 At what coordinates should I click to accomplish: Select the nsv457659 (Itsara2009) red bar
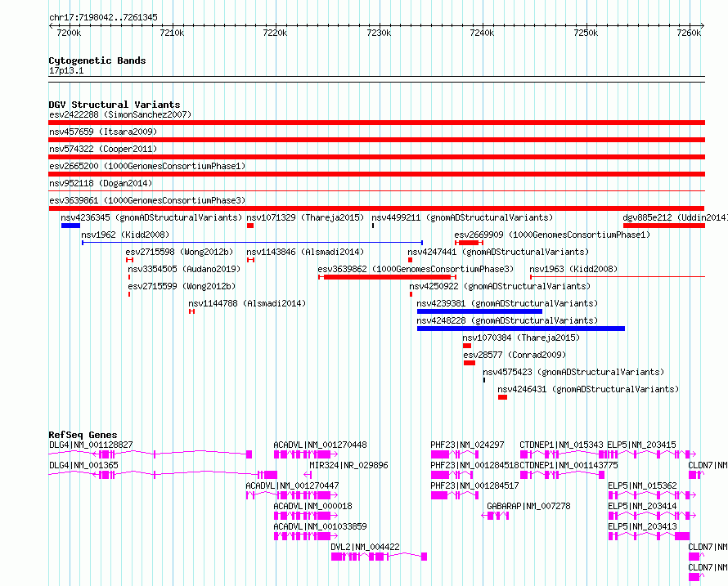[x=376, y=140]
